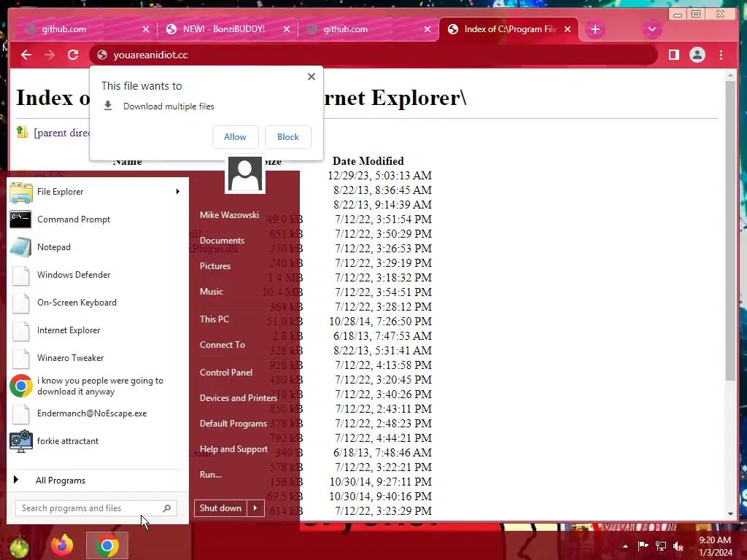Open the taskbar clock showing 9:20 AM

tap(715, 546)
